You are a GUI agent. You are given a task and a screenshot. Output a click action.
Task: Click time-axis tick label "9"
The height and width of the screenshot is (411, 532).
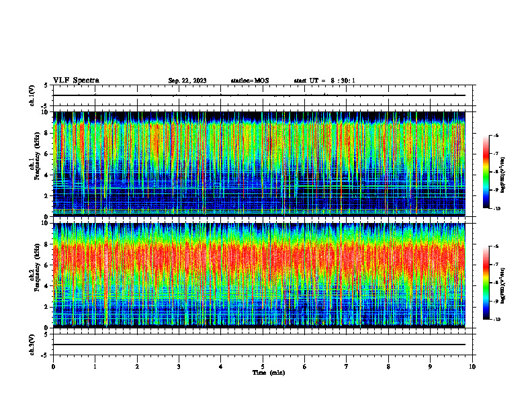[430, 367]
